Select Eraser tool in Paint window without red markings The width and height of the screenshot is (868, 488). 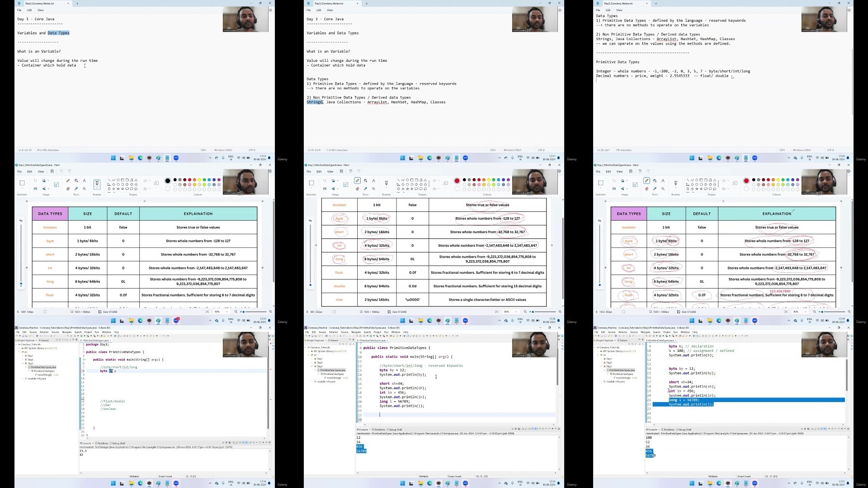pos(68,189)
